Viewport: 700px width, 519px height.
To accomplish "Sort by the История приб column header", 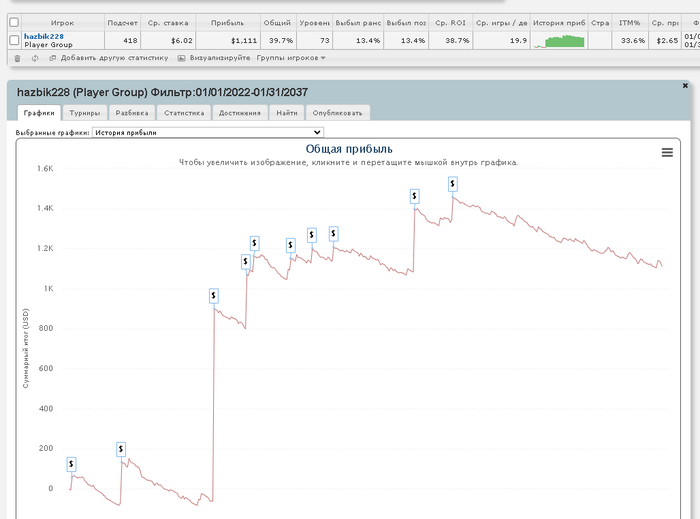I will click(x=559, y=23).
